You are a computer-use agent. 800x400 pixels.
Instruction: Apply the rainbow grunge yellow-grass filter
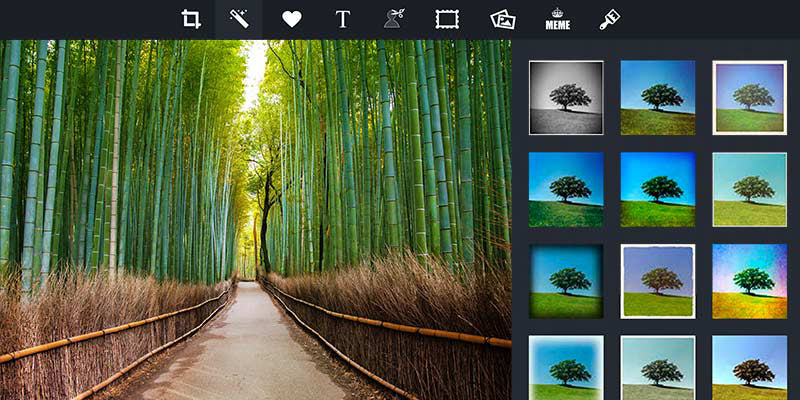click(x=749, y=281)
